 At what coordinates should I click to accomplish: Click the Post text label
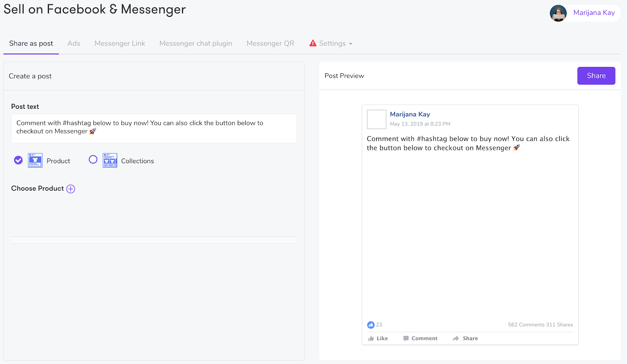click(x=25, y=106)
